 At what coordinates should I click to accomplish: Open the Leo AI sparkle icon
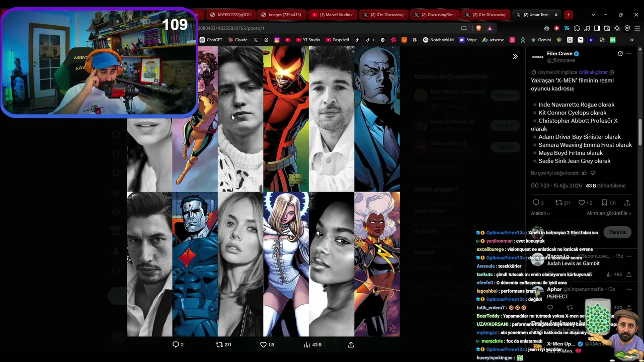617,28
